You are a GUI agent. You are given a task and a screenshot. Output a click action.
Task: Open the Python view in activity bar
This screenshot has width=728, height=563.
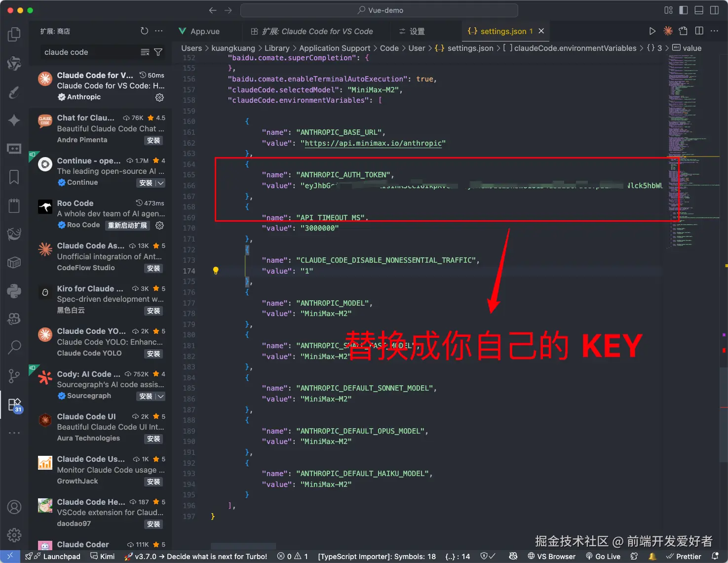[14, 291]
